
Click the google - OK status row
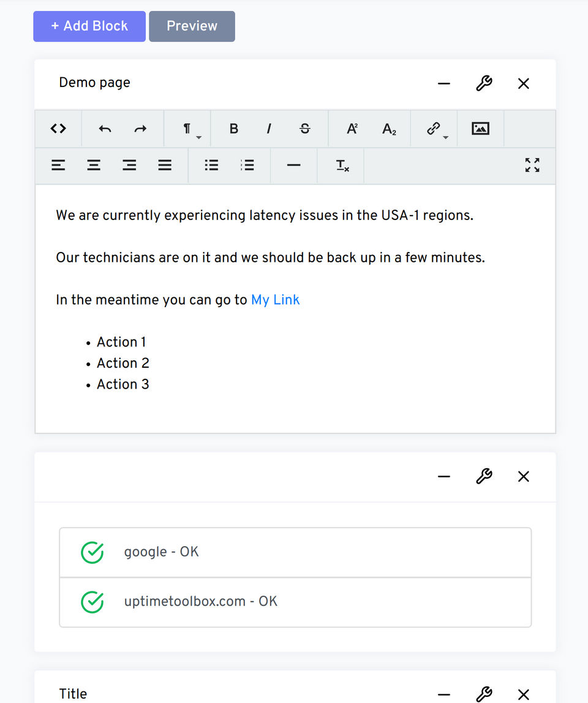tap(295, 552)
